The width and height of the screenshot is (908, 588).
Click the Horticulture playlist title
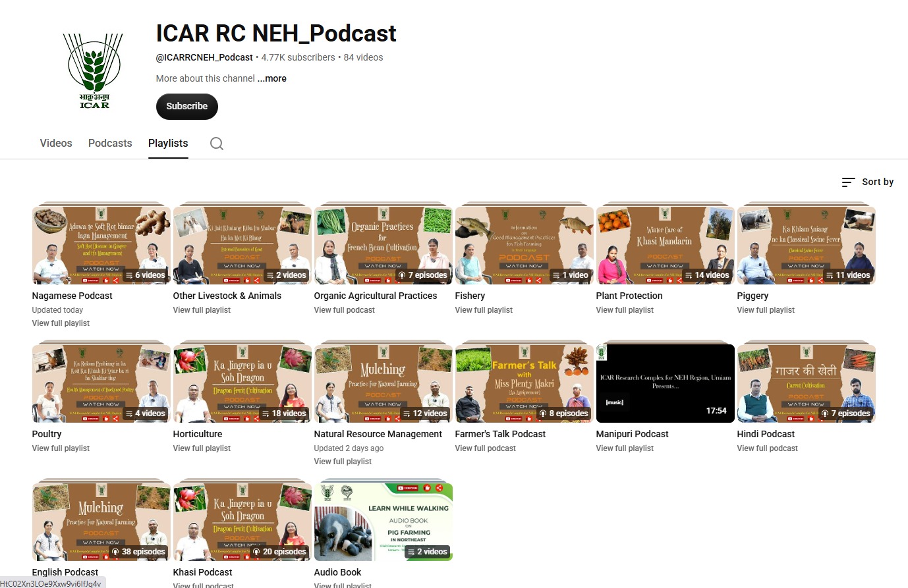(198, 434)
